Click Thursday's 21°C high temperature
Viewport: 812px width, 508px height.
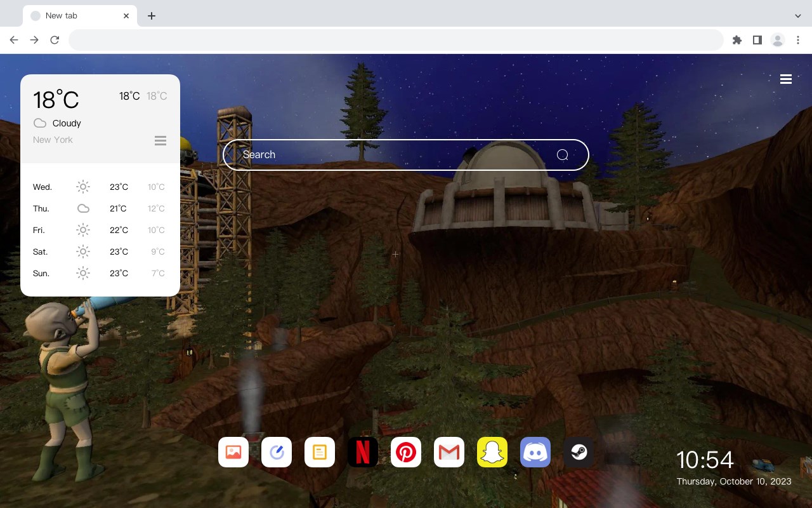[118, 208]
